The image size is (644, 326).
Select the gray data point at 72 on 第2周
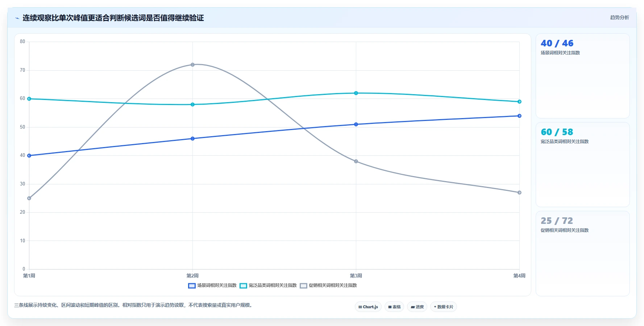[192, 64]
